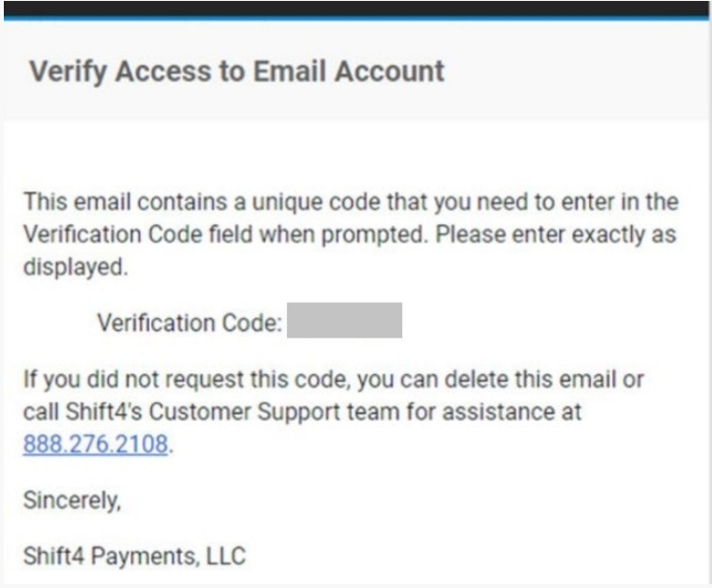Click the "Shift4 Payments, LLC" signature
The height and width of the screenshot is (588, 712).
point(134,555)
